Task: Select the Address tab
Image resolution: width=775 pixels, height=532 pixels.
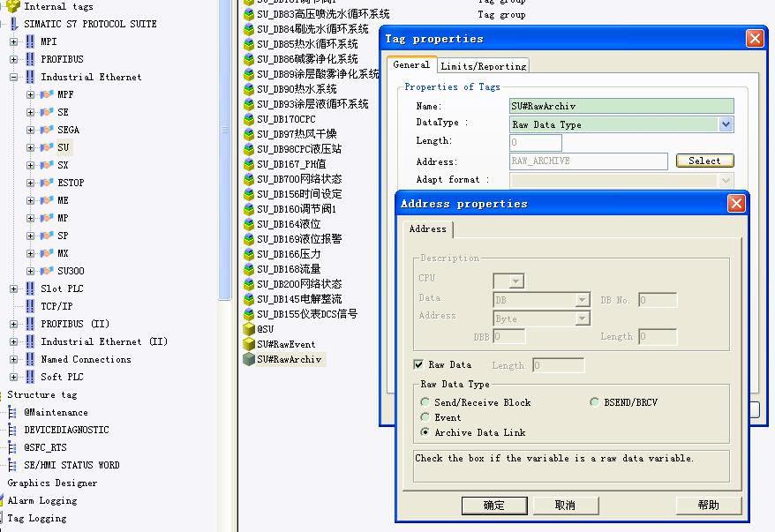Action: click(427, 229)
